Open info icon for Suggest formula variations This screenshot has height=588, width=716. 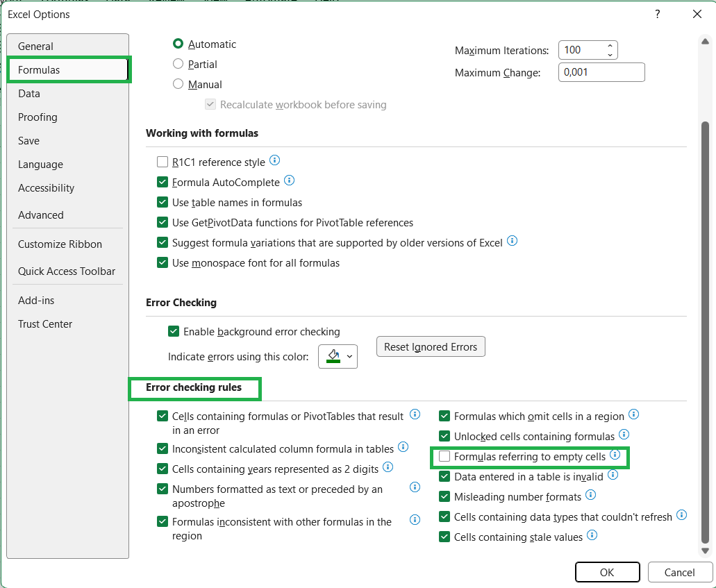tap(513, 241)
